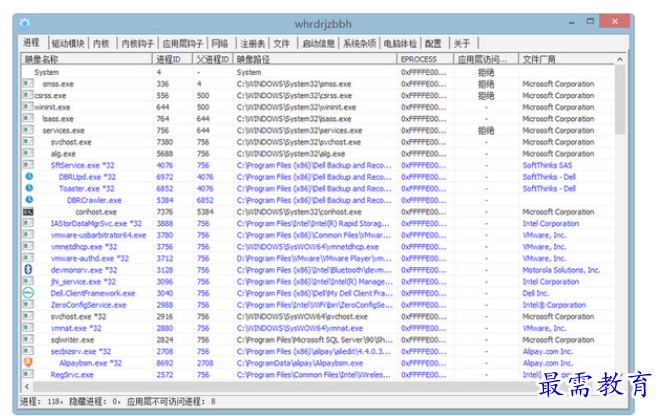Click the icon beside alg.exe

28,153
